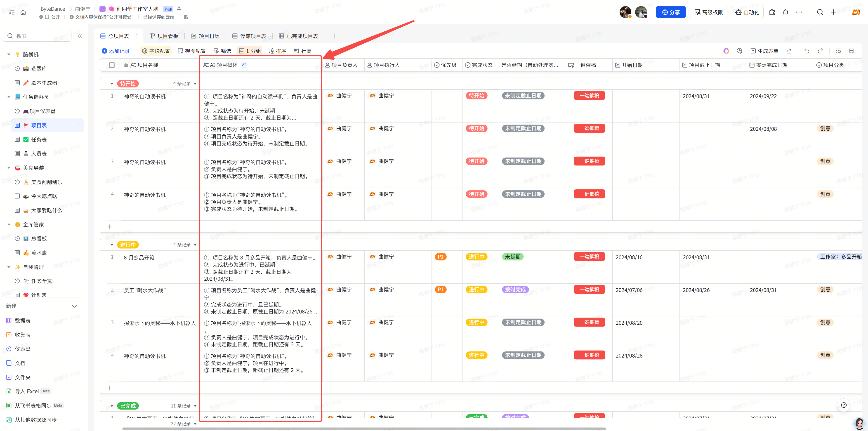This screenshot has width=868, height=431.
Task: Open the help question mark icon
Action: 843,405
